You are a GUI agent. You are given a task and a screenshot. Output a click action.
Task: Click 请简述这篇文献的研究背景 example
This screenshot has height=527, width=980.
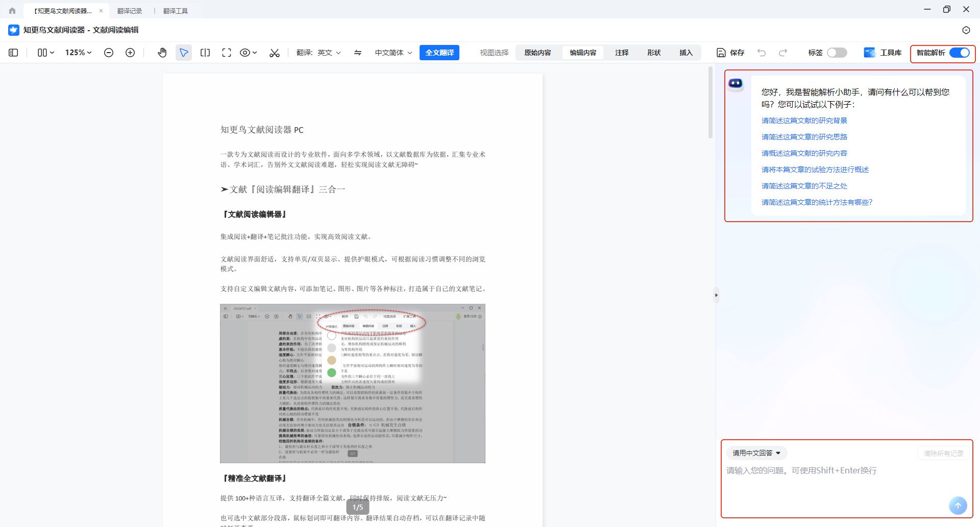click(x=804, y=121)
